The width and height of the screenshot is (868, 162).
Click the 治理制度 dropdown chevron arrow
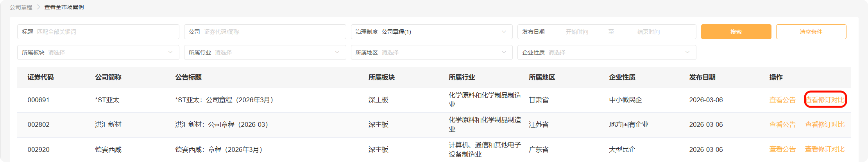point(504,32)
